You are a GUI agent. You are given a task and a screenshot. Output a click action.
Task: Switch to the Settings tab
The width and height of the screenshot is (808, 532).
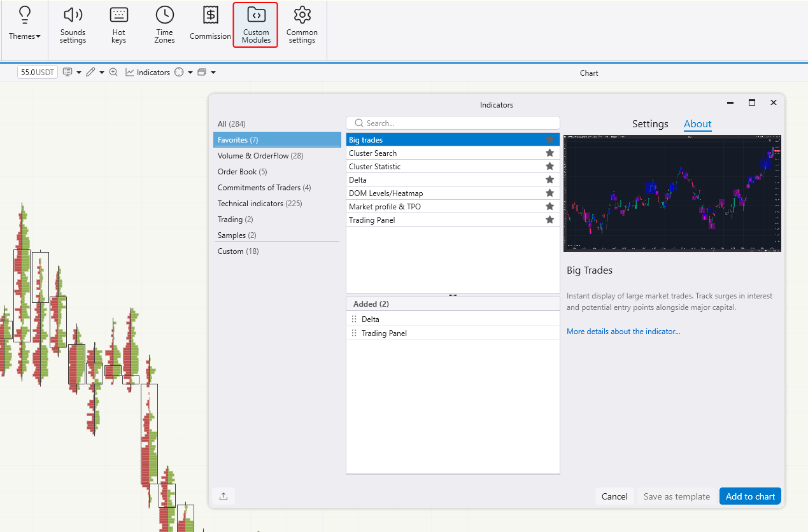click(x=649, y=124)
